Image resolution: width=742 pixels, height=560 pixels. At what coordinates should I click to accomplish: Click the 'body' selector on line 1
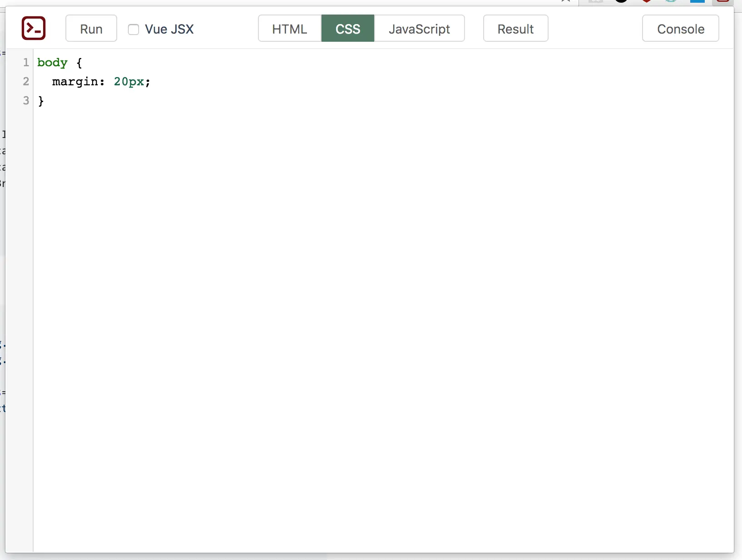(x=52, y=63)
